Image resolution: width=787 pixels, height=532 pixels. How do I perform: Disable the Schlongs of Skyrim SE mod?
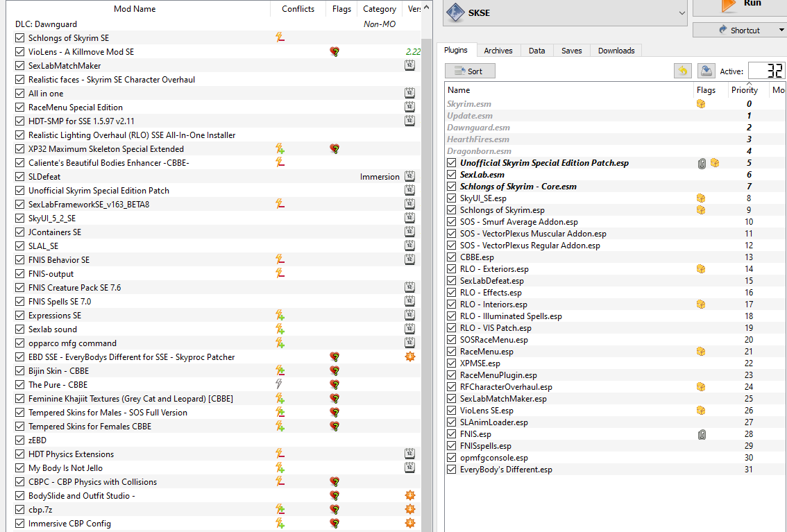coord(18,37)
